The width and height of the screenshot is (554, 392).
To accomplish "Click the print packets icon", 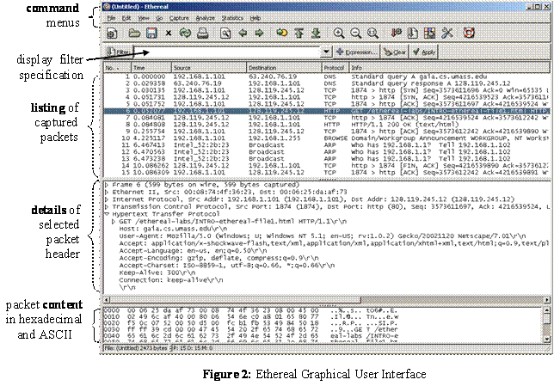I will point(203,33).
